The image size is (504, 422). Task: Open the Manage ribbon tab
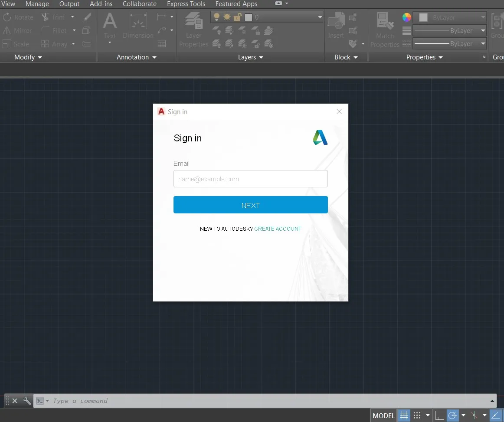coord(37,4)
